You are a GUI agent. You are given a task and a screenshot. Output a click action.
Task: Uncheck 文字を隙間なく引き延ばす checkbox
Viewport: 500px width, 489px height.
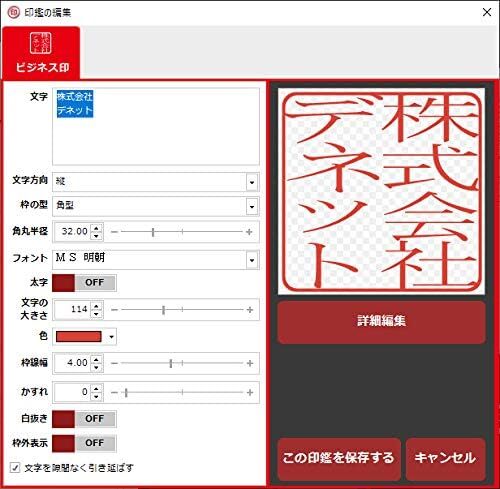[x=15, y=468]
